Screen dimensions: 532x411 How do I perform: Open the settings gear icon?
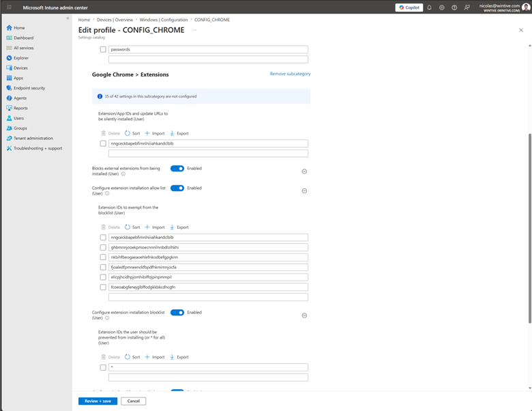click(x=442, y=8)
